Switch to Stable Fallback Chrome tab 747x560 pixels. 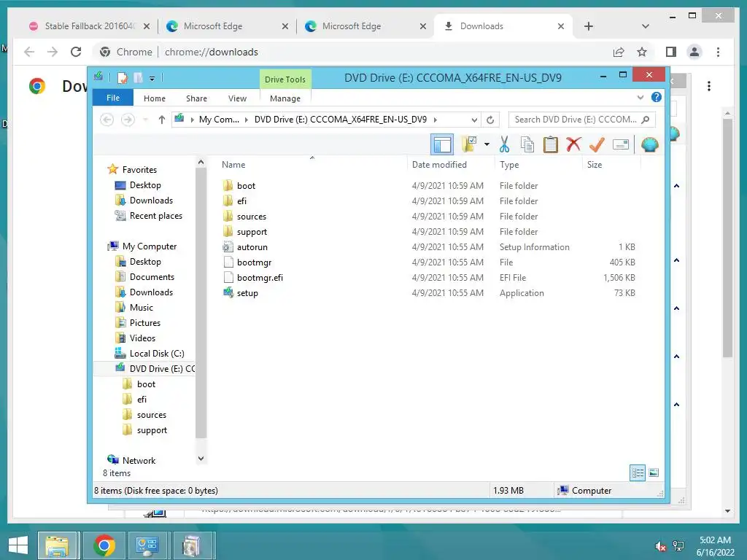90,26
